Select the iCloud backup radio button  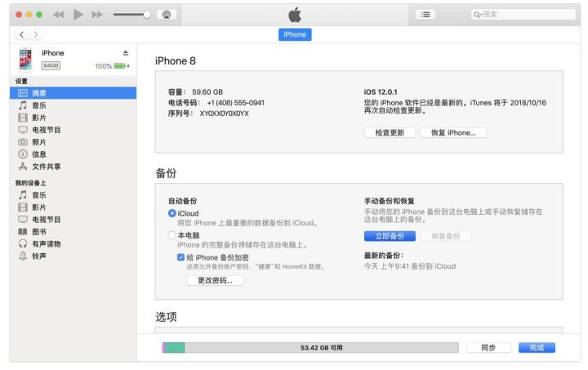(x=172, y=213)
